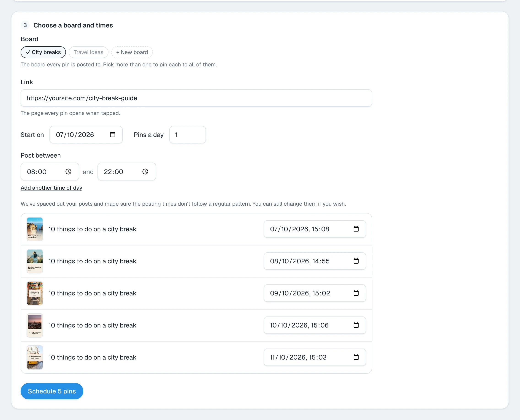Edit the 08/10/2026, 14:55 datetime field

tap(315, 261)
